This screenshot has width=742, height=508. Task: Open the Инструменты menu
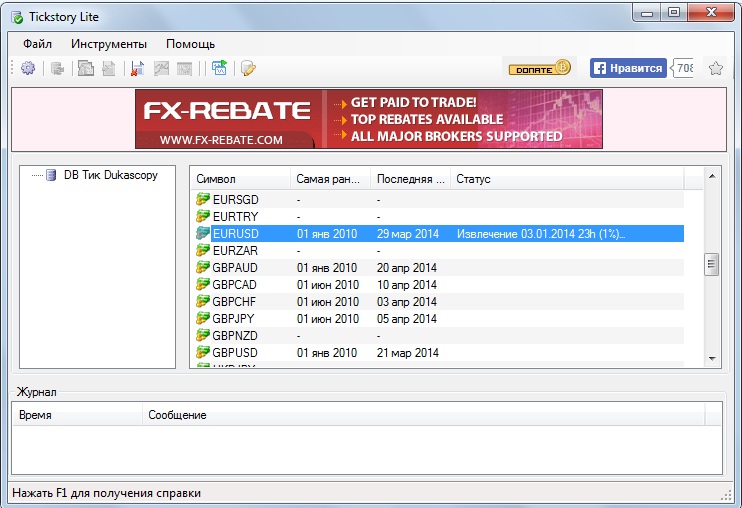click(x=109, y=44)
